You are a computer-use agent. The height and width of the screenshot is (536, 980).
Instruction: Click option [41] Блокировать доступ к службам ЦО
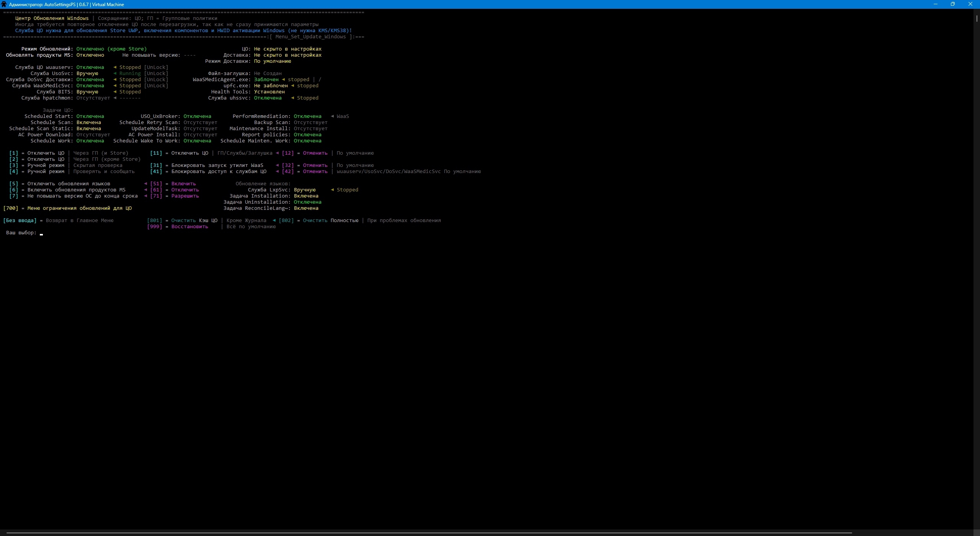point(208,172)
